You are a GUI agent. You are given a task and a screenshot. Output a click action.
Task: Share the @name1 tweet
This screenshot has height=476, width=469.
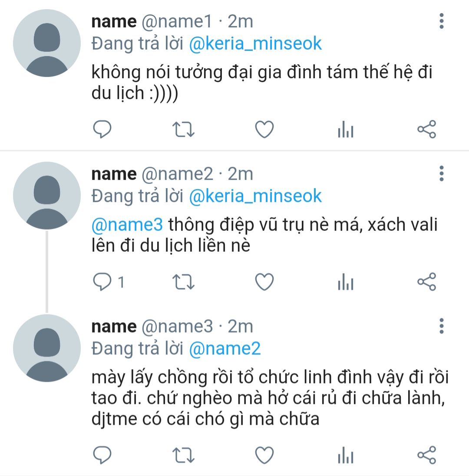[426, 130]
